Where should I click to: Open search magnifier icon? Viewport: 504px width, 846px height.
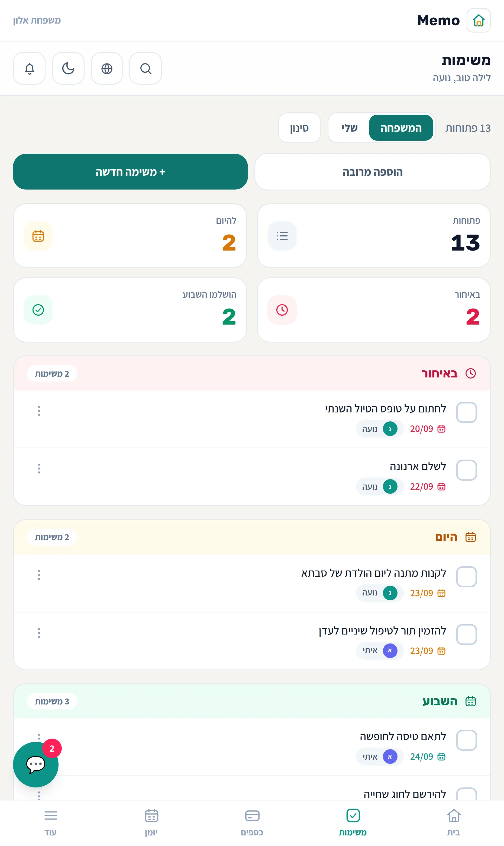146,68
